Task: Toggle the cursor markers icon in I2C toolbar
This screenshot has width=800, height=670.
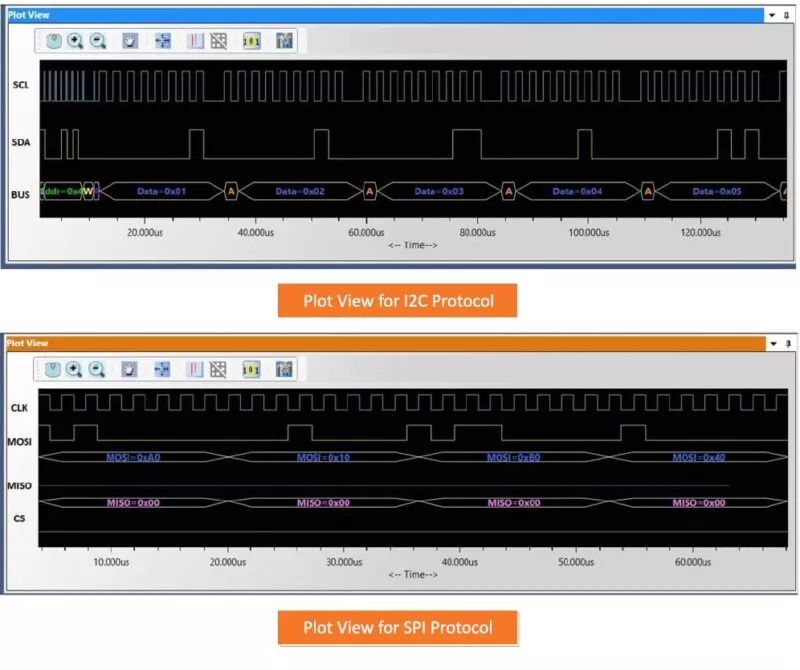Action: pyautogui.click(x=196, y=41)
